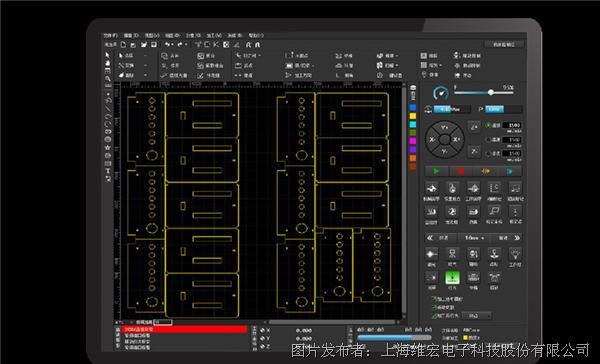Select the second speed radio button
The image size is (600, 364).
point(488,140)
